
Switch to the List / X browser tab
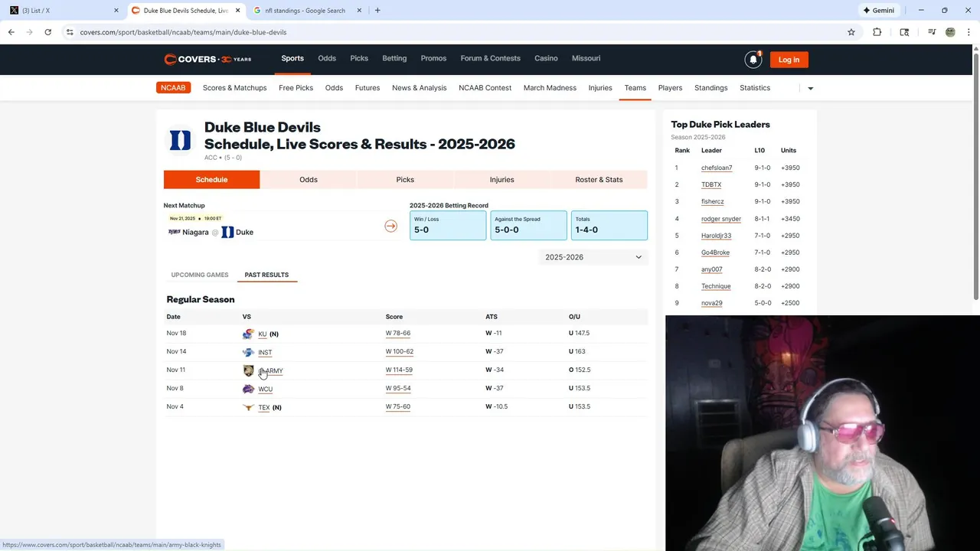[x=63, y=11]
